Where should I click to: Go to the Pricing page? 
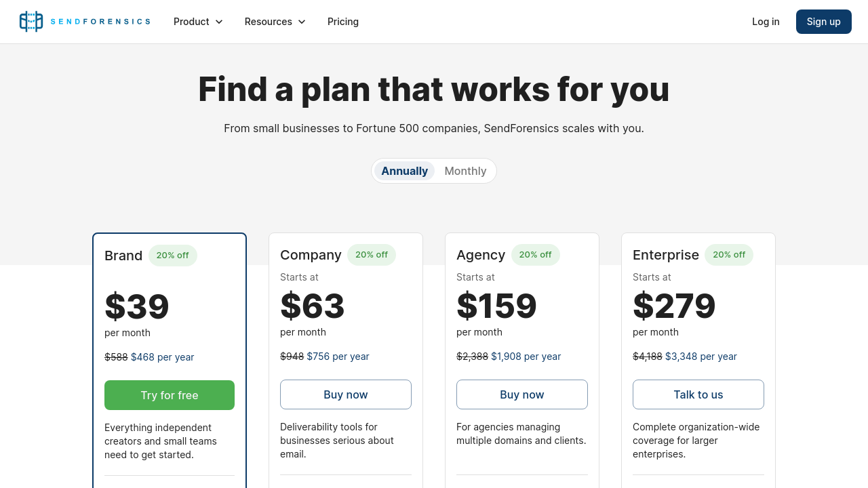click(343, 22)
